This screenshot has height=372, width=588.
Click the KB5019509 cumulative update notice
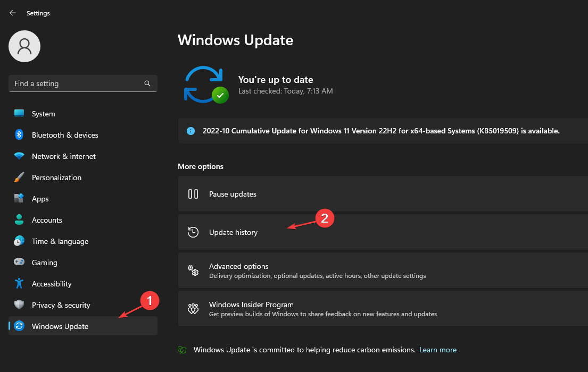(x=383, y=131)
